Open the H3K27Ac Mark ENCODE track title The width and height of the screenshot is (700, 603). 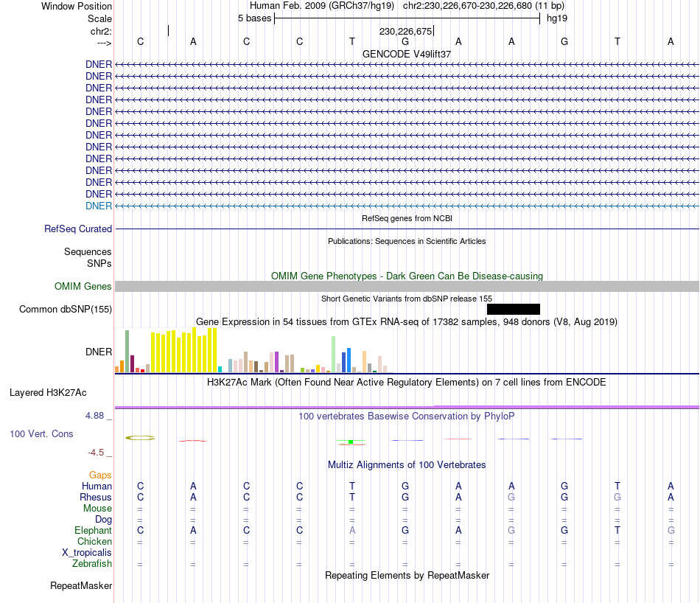(x=407, y=383)
